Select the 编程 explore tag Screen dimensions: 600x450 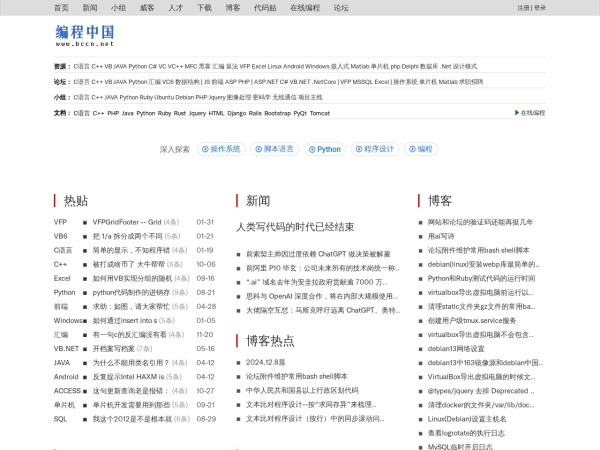[x=422, y=149]
